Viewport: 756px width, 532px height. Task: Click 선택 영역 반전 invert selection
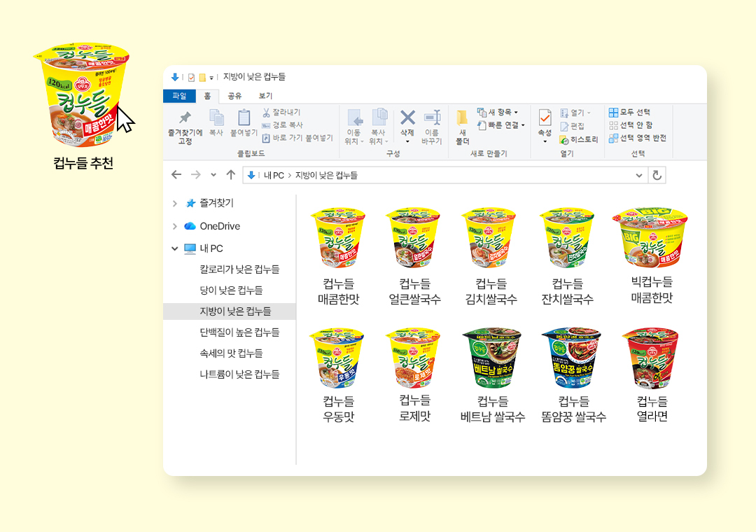[x=637, y=139]
